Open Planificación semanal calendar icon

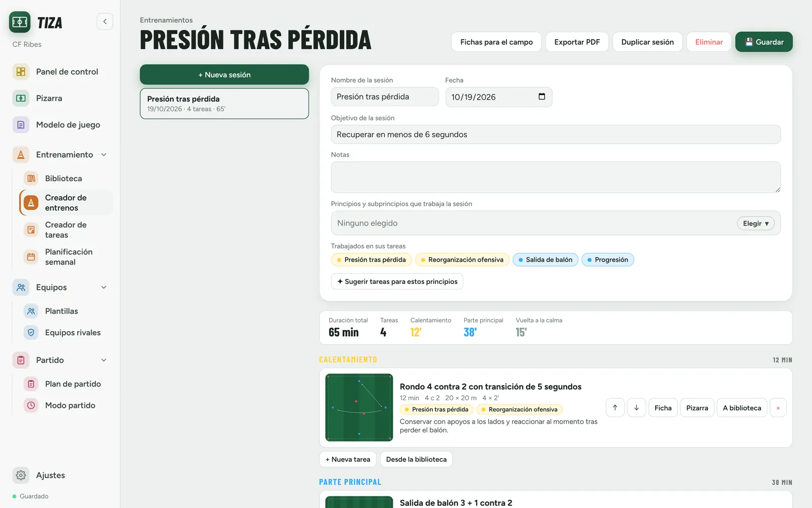click(31, 257)
